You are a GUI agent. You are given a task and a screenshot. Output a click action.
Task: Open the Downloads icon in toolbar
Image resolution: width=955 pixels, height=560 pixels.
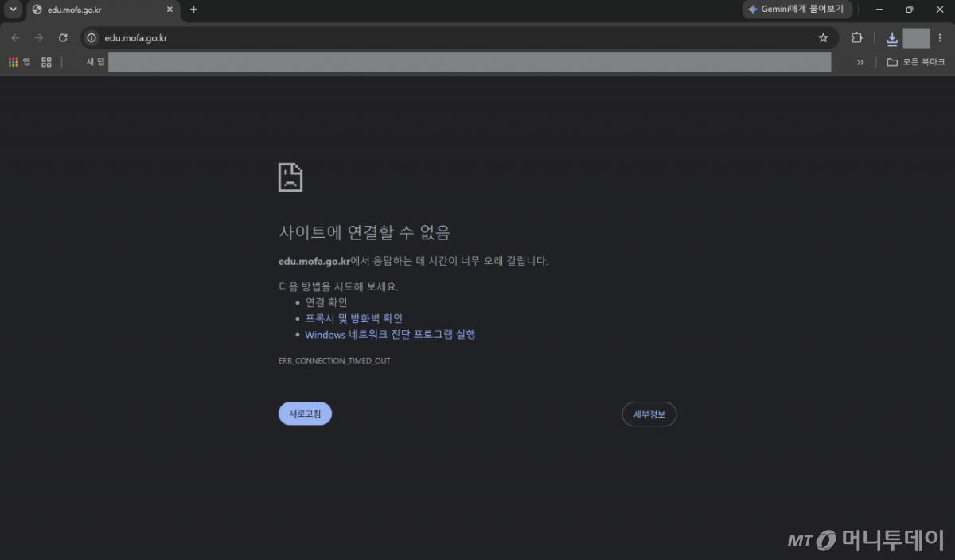pos(892,37)
